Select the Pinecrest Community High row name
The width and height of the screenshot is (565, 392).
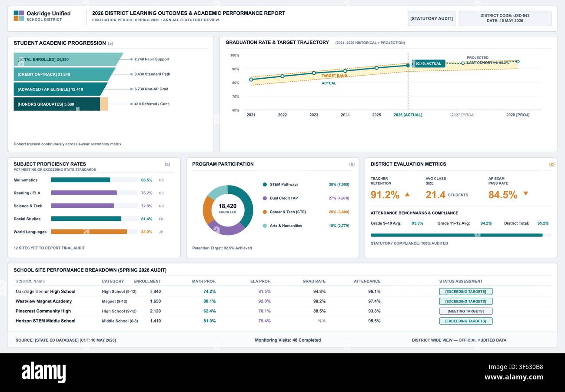click(43, 311)
